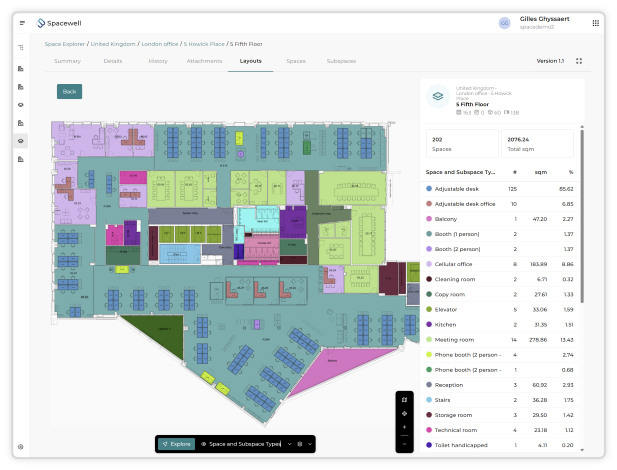Switch to the Summary tab
Image resolution: width=617 pixels, height=470 pixels.
coord(67,61)
